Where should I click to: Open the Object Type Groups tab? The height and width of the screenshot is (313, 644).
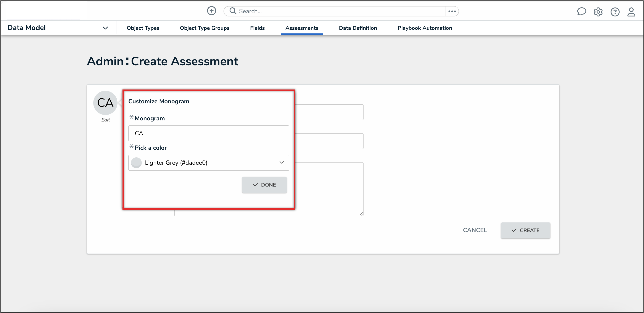click(204, 28)
